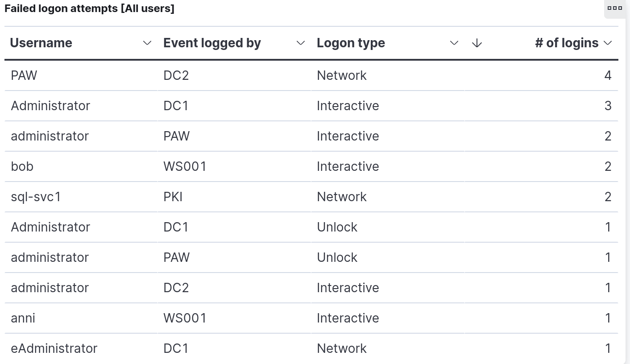Select the login count 4 cell
This screenshot has width=630, height=364.
(x=541, y=75)
